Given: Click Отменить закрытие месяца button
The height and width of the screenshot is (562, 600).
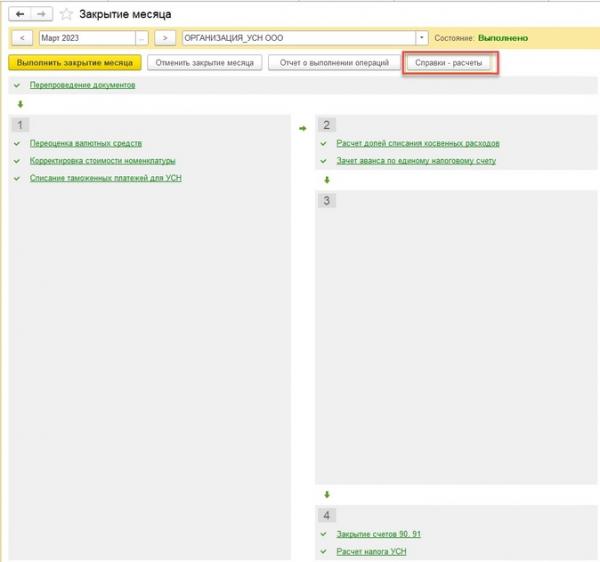Looking at the screenshot, I should click(204, 63).
